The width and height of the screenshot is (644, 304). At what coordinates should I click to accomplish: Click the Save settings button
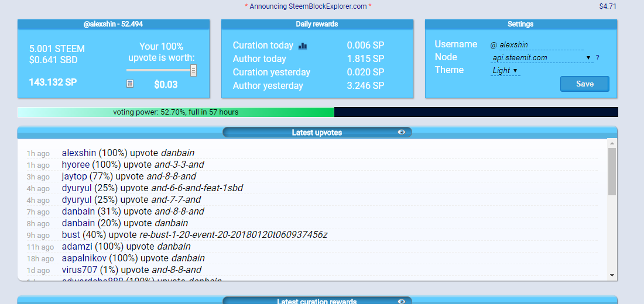click(584, 84)
